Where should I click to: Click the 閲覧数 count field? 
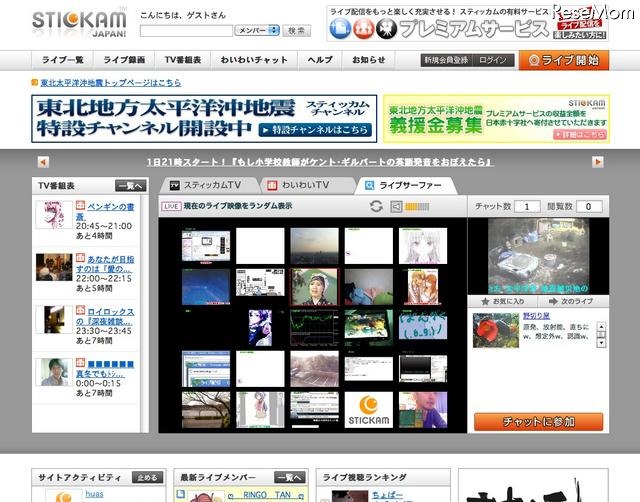click(x=589, y=207)
